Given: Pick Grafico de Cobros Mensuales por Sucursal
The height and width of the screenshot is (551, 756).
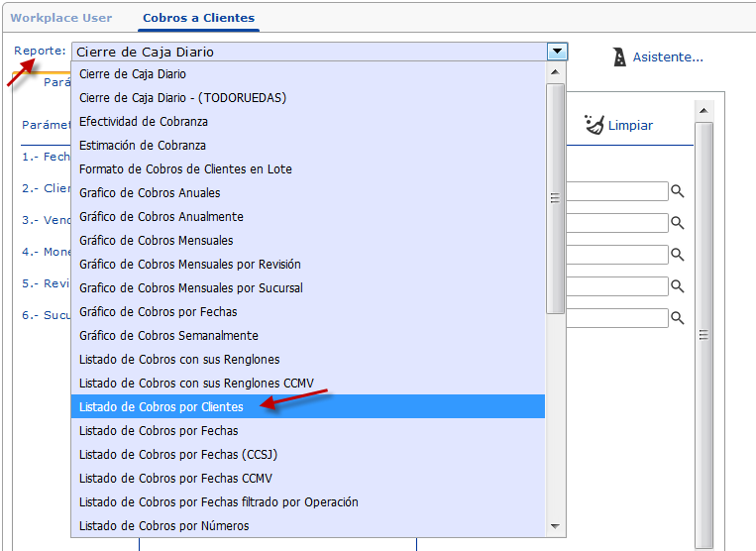Looking at the screenshot, I should tap(308, 288).
